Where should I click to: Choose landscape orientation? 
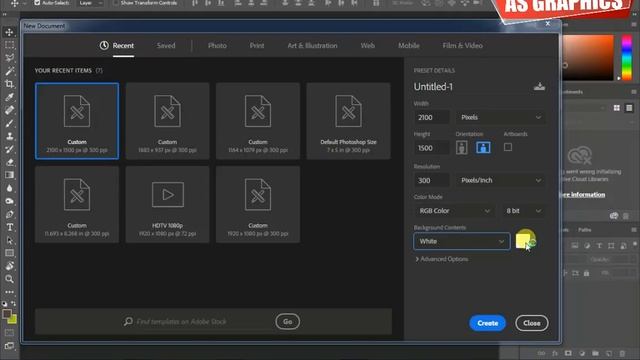coord(483,147)
